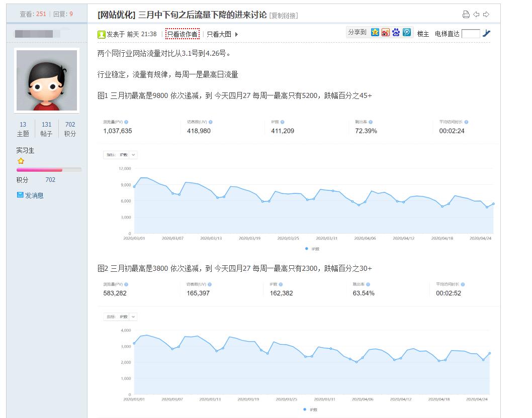
Task: Click the 回复: 9 reply count
Action: (63, 14)
